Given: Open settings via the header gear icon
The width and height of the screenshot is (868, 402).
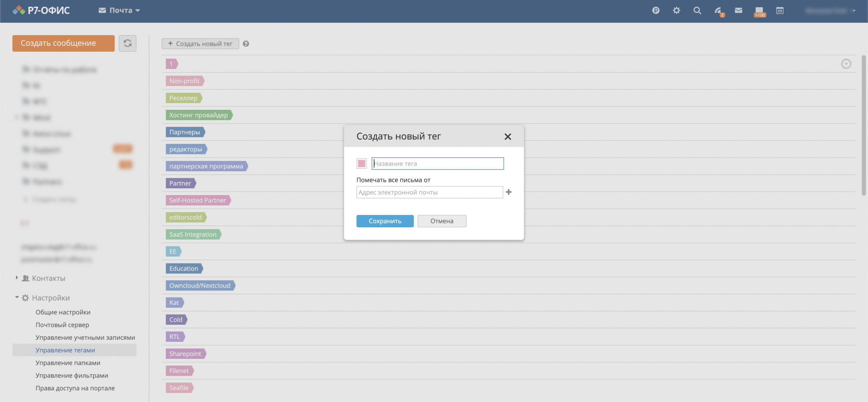Looking at the screenshot, I should coord(676,11).
